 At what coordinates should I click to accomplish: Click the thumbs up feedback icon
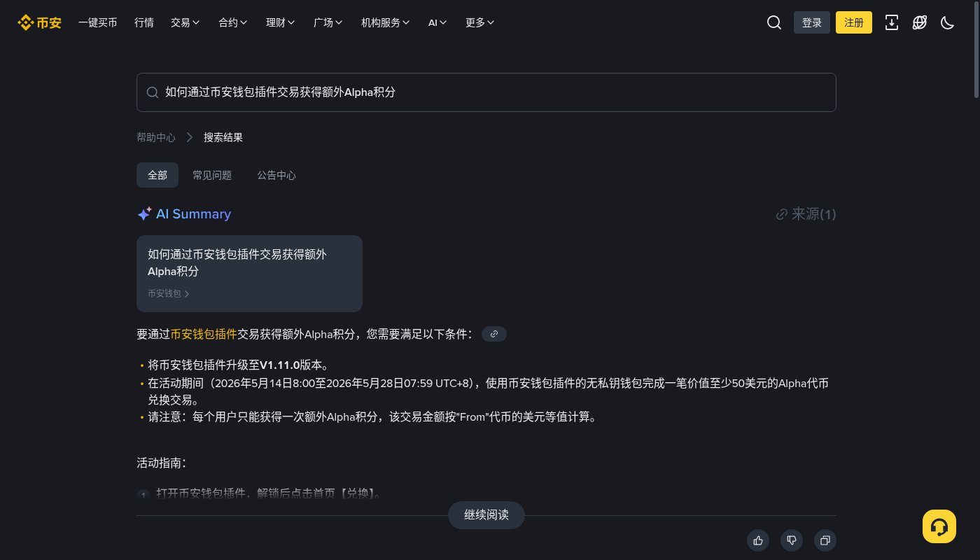758,540
